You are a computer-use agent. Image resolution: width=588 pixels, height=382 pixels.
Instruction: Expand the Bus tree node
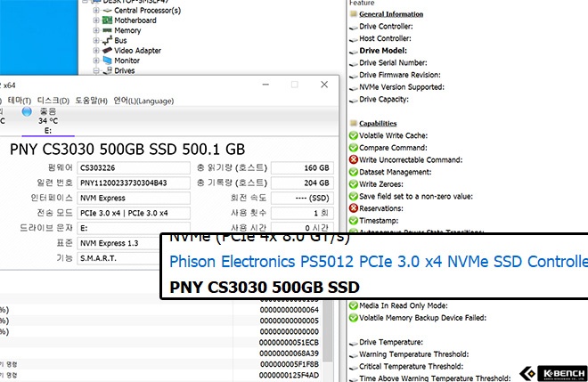click(x=96, y=40)
